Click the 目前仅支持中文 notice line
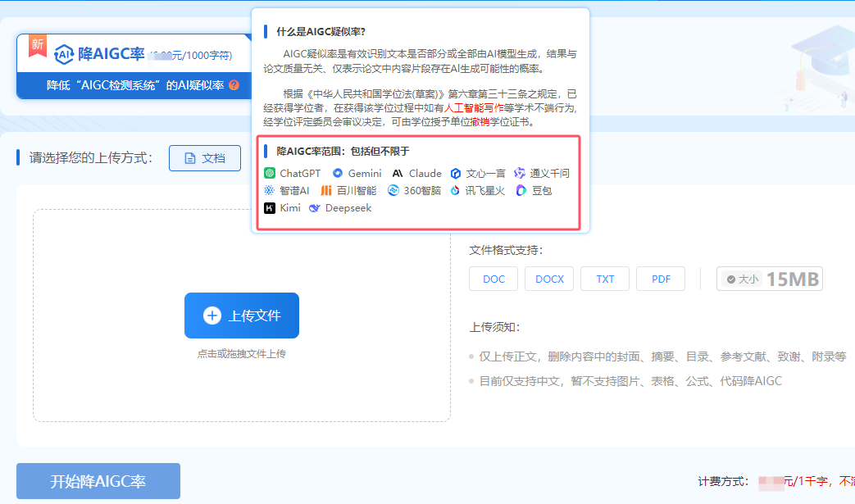Image resolution: width=855 pixels, height=504 pixels. point(630,381)
